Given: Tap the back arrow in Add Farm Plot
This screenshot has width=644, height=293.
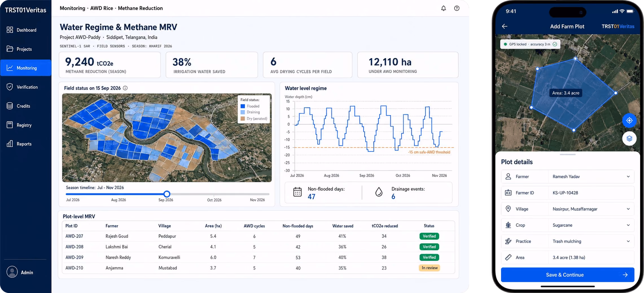Looking at the screenshot, I should [505, 26].
